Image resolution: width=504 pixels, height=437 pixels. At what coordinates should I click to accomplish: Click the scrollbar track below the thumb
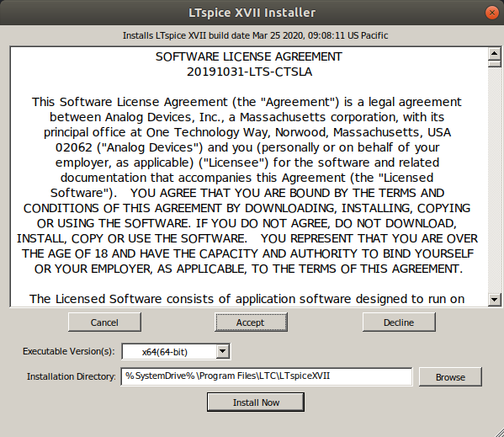pos(494,180)
